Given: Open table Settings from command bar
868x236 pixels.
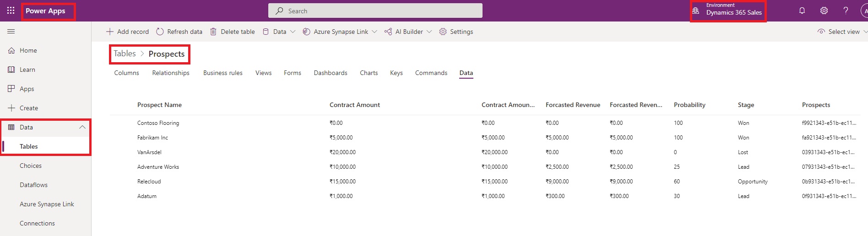Looking at the screenshot, I should coord(456,32).
